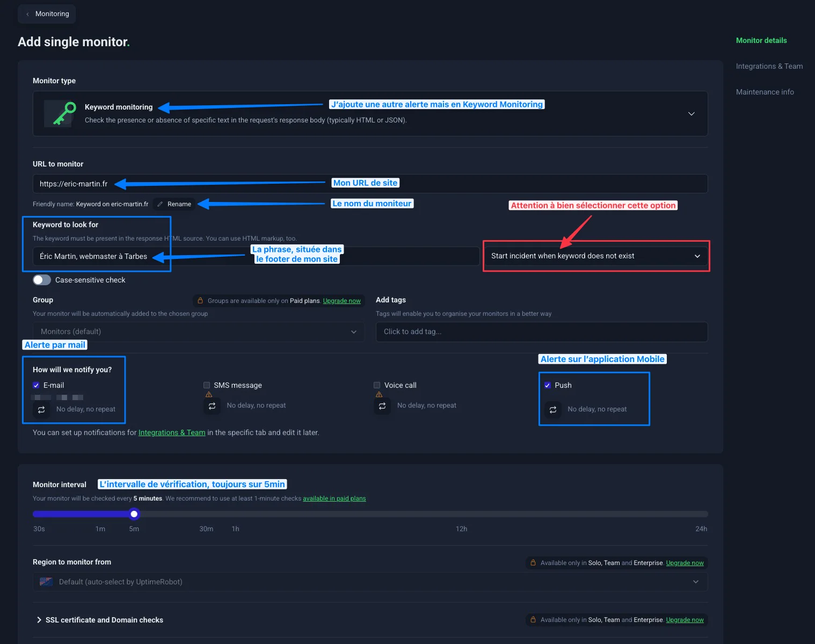This screenshot has width=815, height=644.
Task: Open the Monitor type dropdown chevron
Action: (691, 114)
